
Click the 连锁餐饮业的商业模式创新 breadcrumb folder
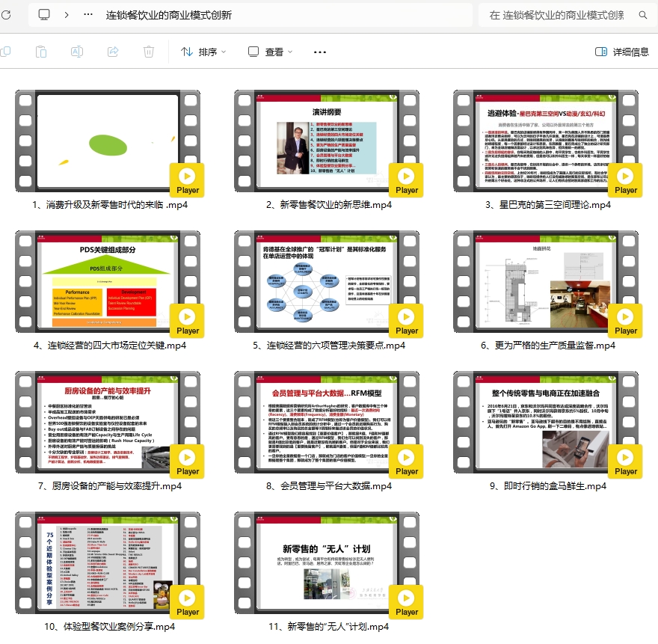pos(168,14)
